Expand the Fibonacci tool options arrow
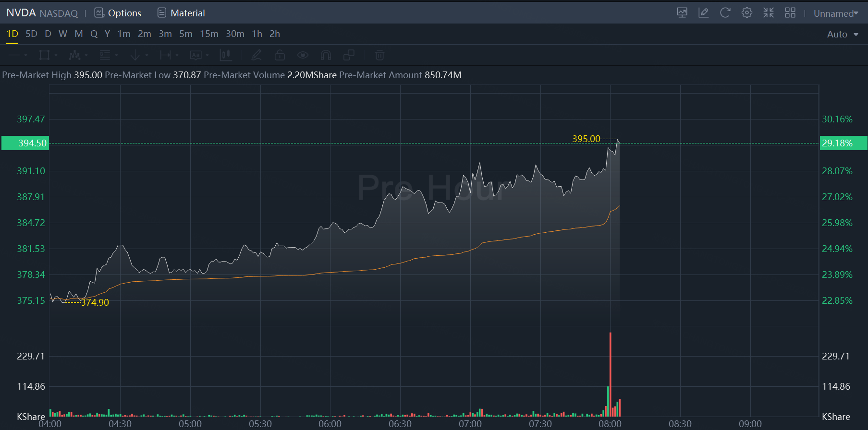This screenshot has height=430, width=868. 116,56
